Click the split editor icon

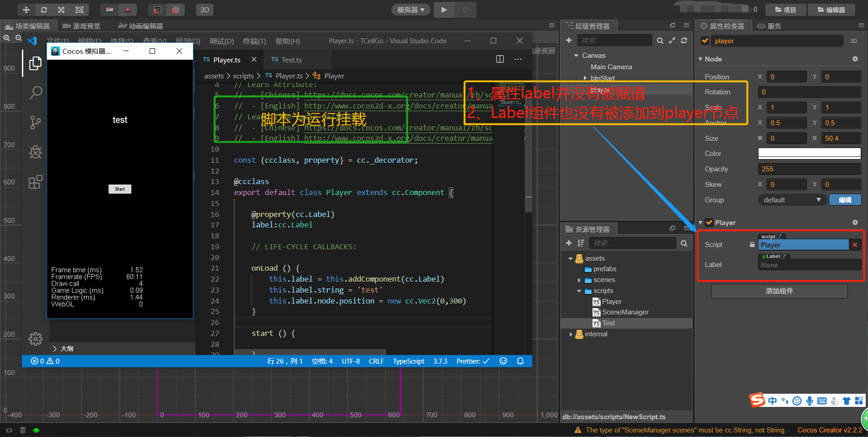500,59
